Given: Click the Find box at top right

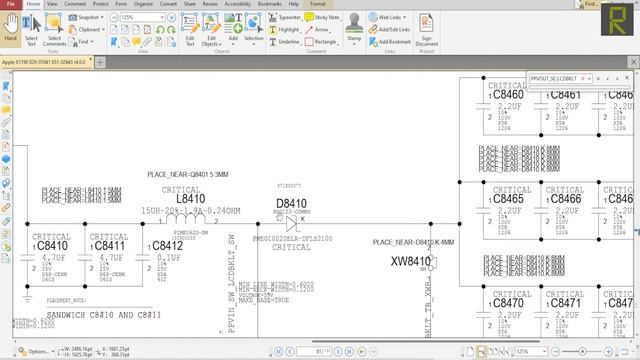Looking at the screenshot, I should [587, 4].
